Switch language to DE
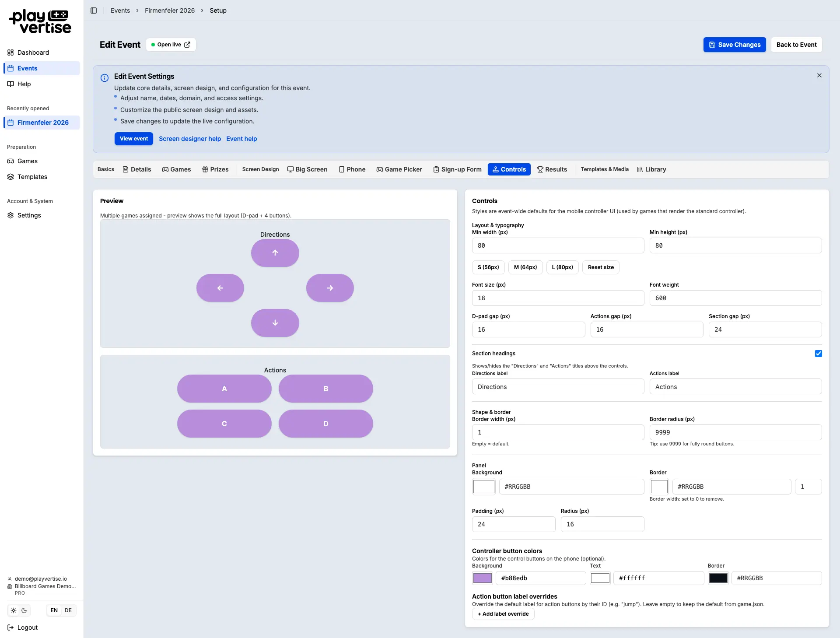 (x=68, y=610)
